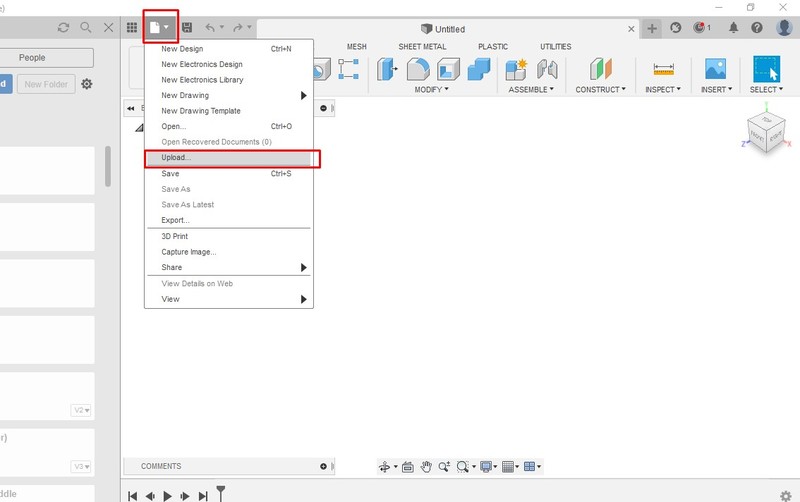Image resolution: width=800 pixels, height=502 pixels.
Task: Click the Select tool icon
Action: [766, 69]
